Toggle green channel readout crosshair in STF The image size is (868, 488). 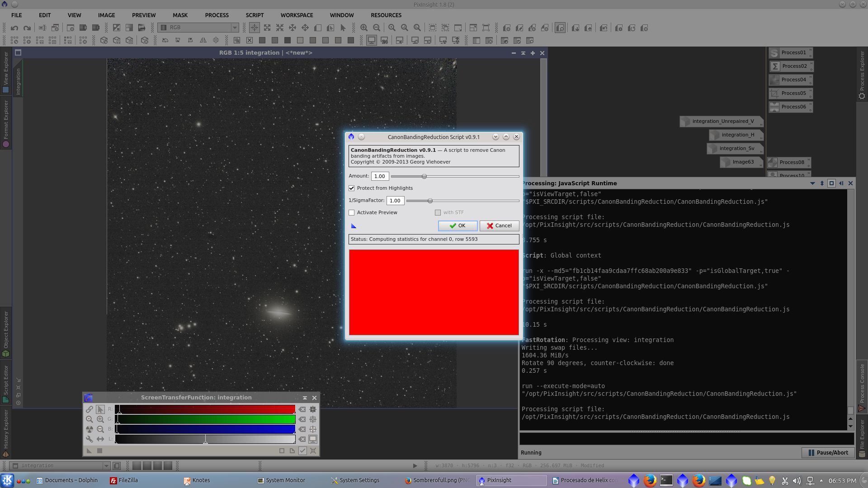pyautogui.click(x=313, y=419)
